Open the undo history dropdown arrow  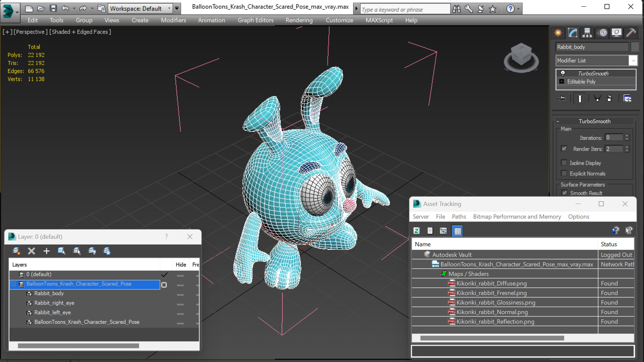click(74, 8)
